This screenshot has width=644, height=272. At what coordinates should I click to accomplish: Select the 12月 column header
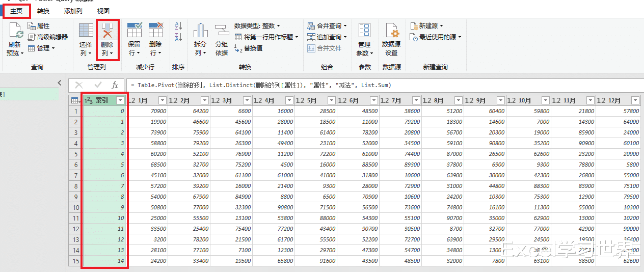pyautogui.click(x=618, y=100)
